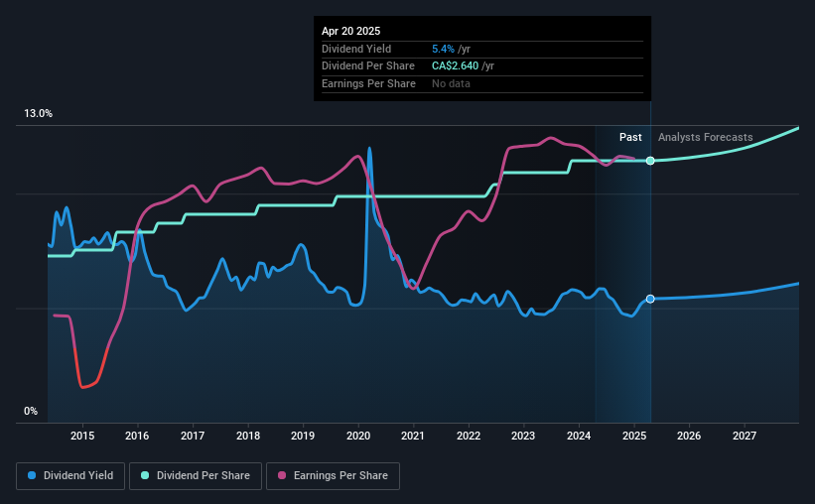Click the Earnings Per Share No data row
Screen dimensions: 815x504
[482, 83]
